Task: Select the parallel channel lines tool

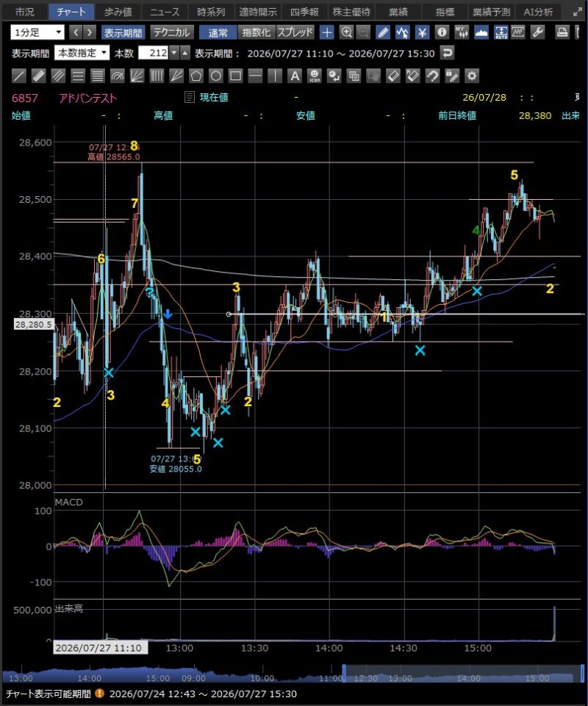Action: (x=58, y=76)
